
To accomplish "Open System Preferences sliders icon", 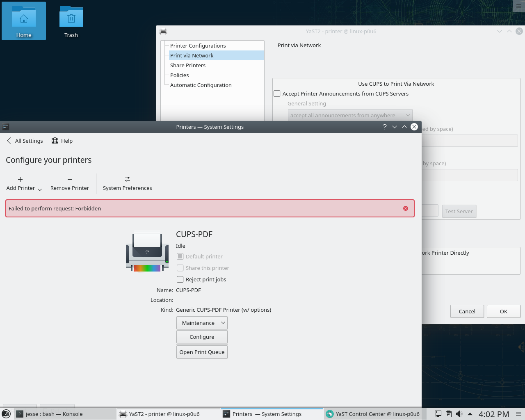I will (128, 179).
